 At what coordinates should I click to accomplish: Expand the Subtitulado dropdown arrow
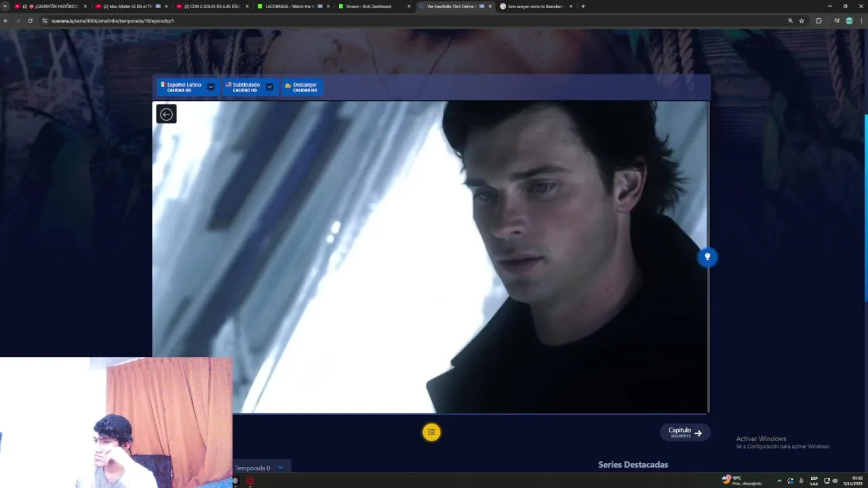(270, 87)
